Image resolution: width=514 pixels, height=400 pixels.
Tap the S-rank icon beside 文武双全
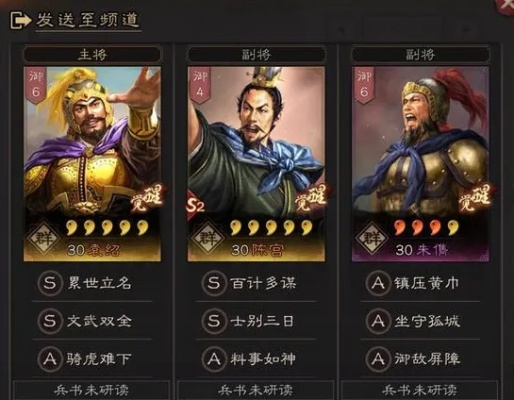click(50, 321)
